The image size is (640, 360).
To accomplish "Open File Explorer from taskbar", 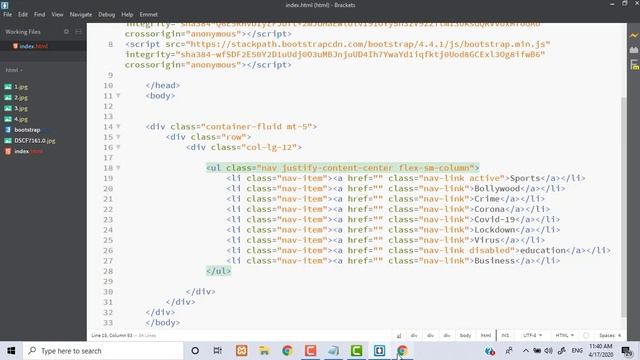I will pos(264,351).
